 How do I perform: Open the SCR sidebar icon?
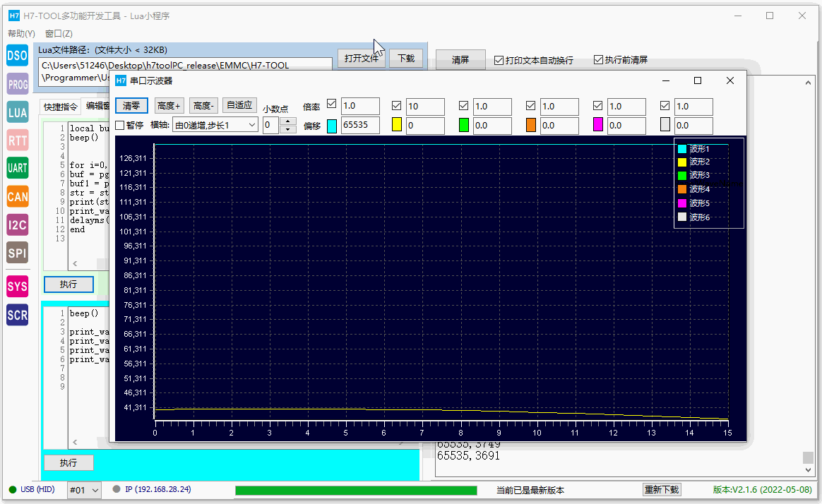(17, 315)
